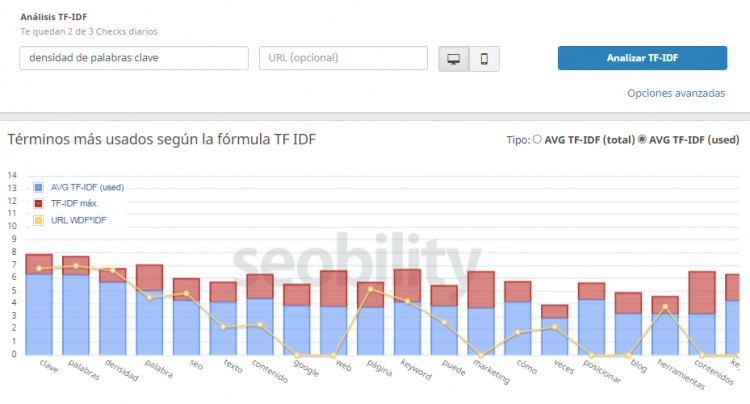Click the 'keyword' bar in chart
This screenshot has height=404, width=750.
tap(407, 312)
